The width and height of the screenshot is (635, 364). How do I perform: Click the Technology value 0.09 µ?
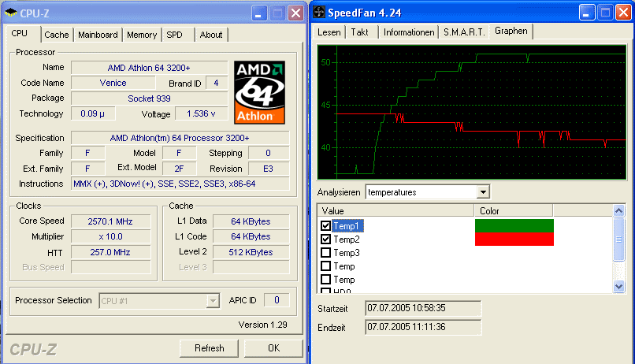(93, 113)
